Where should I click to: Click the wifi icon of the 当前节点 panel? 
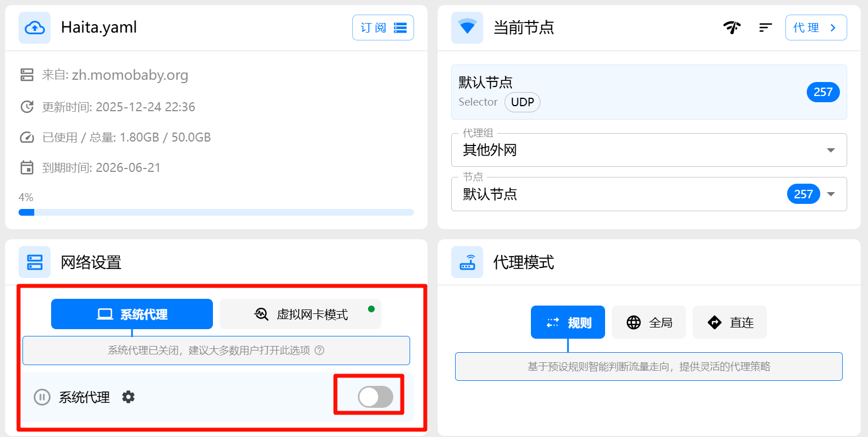point(467,27)
